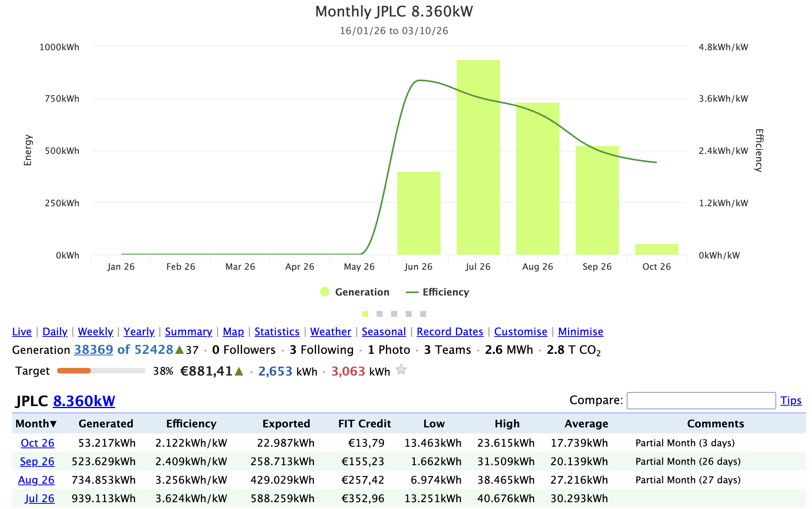Click the Jul 26 generation bar
Image resolution: width=812 pixels, height=509 pixels.
478,157
